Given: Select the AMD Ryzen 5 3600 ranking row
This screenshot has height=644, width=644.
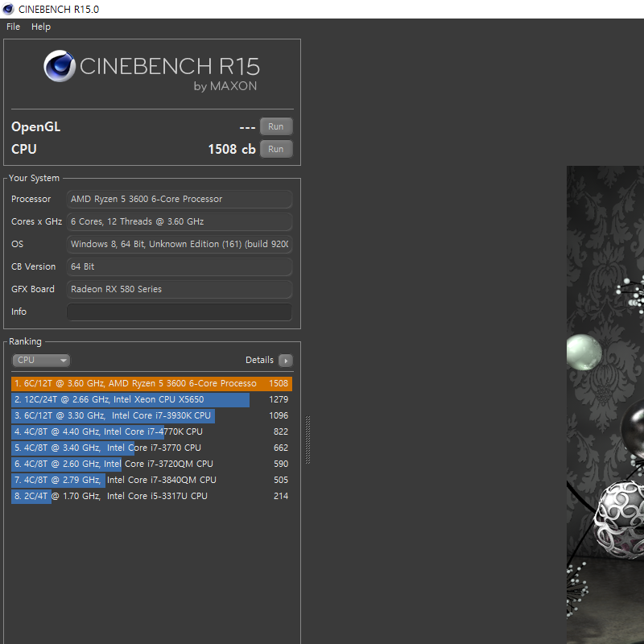Looking at the screenshot, I should tap(151, 384).
